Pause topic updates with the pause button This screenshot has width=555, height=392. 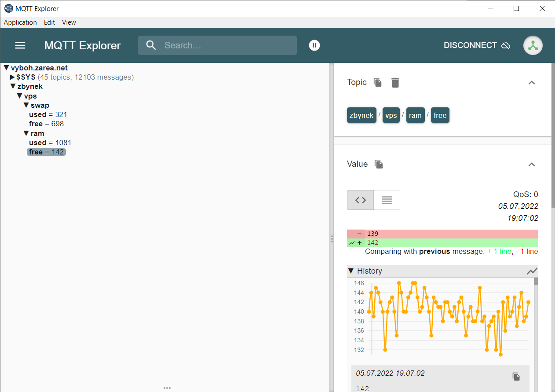(x=314, y=45)
